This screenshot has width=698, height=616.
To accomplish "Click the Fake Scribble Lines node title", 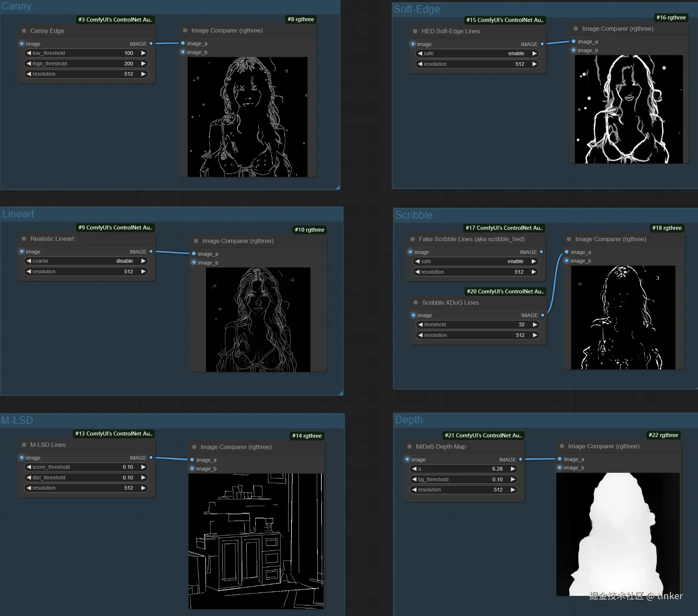I will pos(472,239).
